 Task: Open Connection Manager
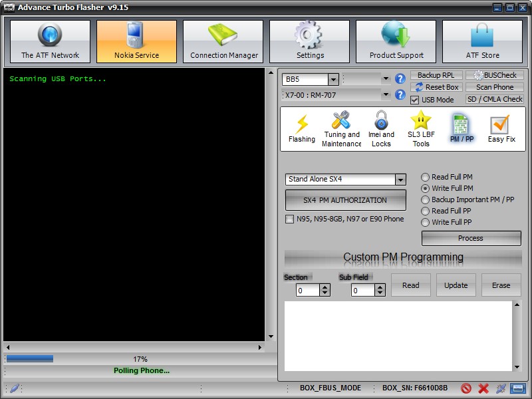pos(223,42)
